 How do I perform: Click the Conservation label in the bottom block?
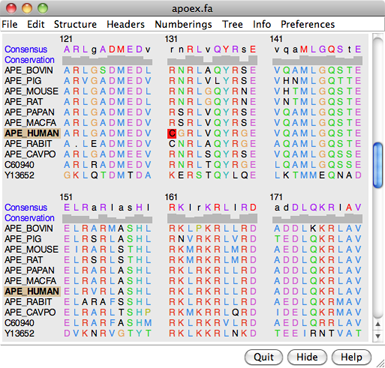[x=29, y=218]
